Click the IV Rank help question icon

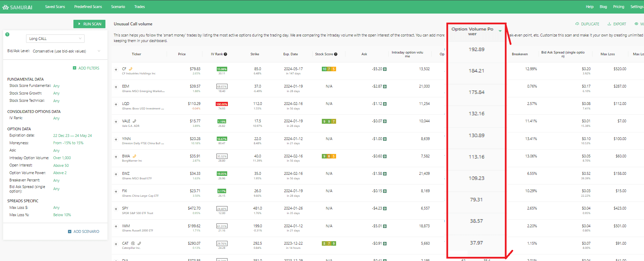click(x=225, y=54)
